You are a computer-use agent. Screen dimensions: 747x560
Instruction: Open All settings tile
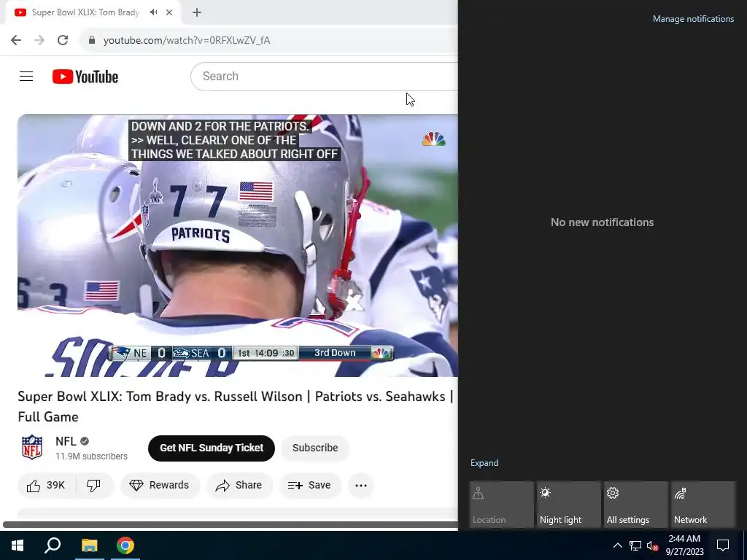click(636, 505)
